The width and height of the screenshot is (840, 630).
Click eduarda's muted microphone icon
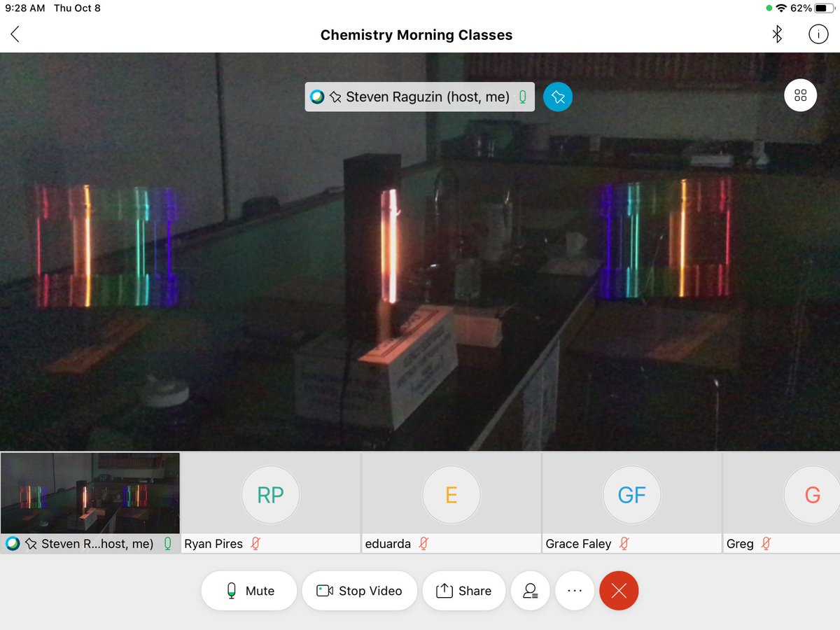tap(424, 543)
